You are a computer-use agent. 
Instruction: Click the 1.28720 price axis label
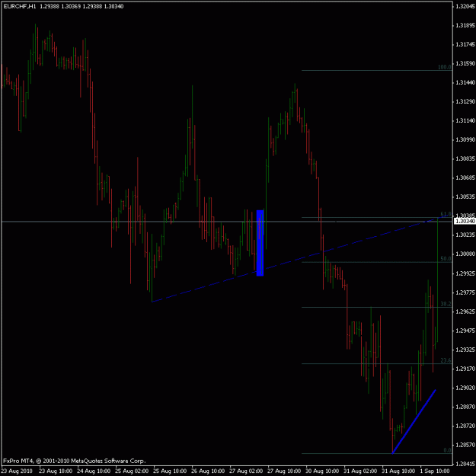465,426
